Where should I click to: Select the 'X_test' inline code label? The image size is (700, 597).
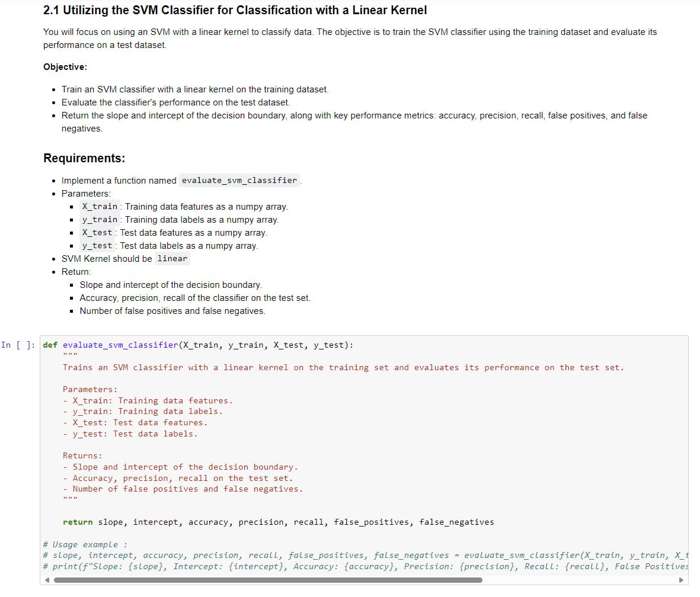pyautogui.click(x=97, y=232)
